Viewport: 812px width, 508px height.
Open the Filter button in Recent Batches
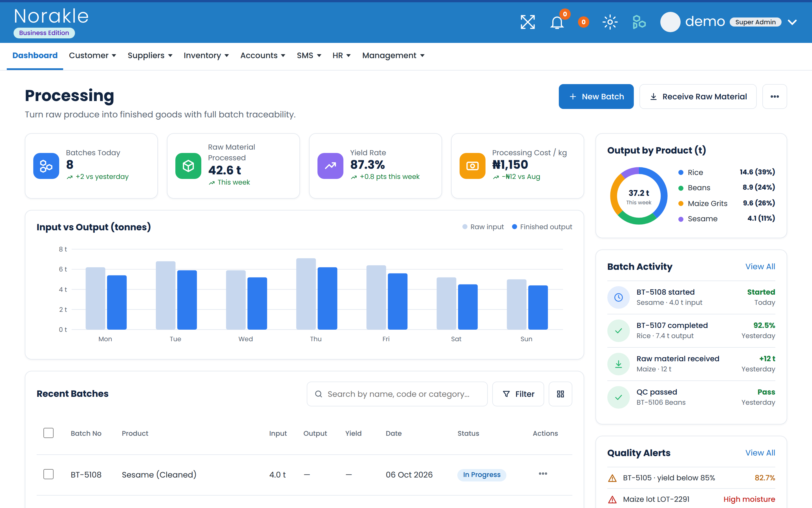518,394
